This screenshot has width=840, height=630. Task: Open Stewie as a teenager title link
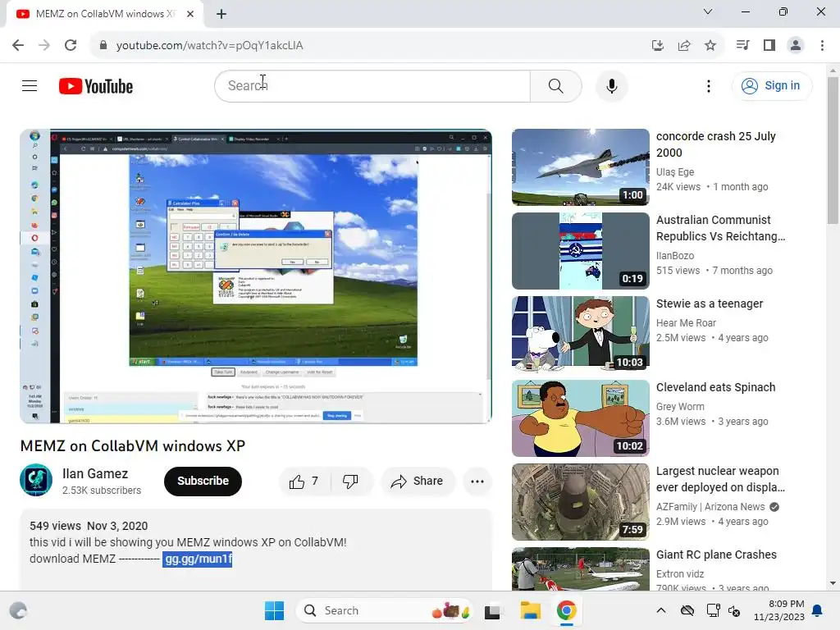pyautogui.click(x=710, y=304)
